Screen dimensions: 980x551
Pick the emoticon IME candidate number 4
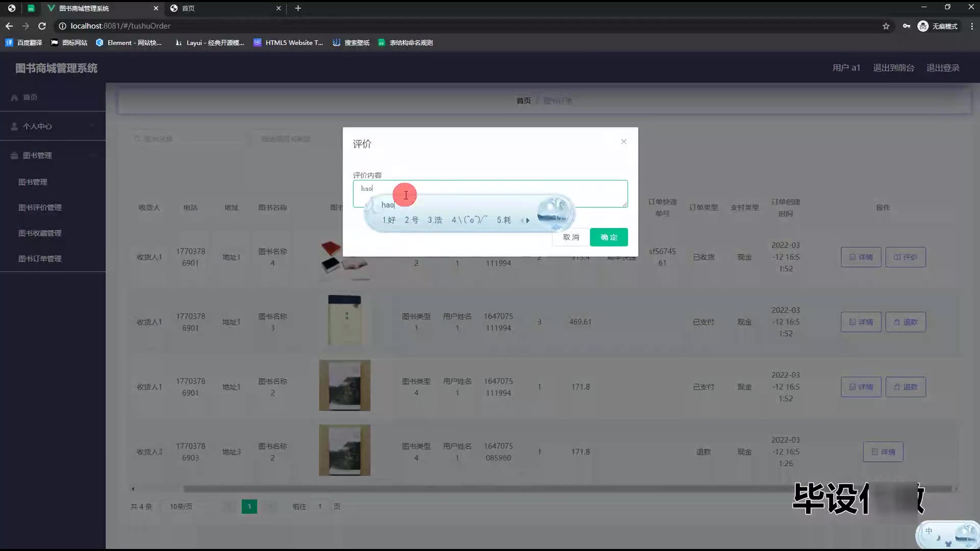click(x=469, y=220)
